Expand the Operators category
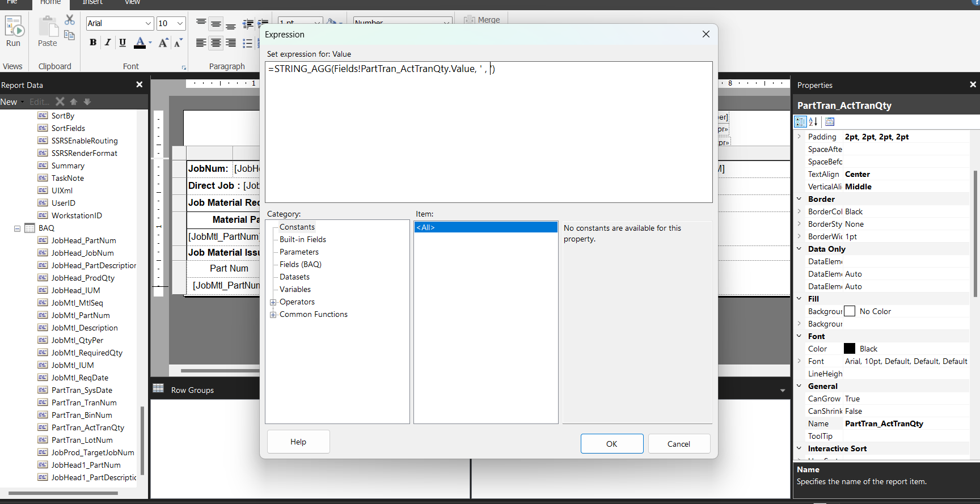The width and height of the screenshot is (980, 504). 273,302
